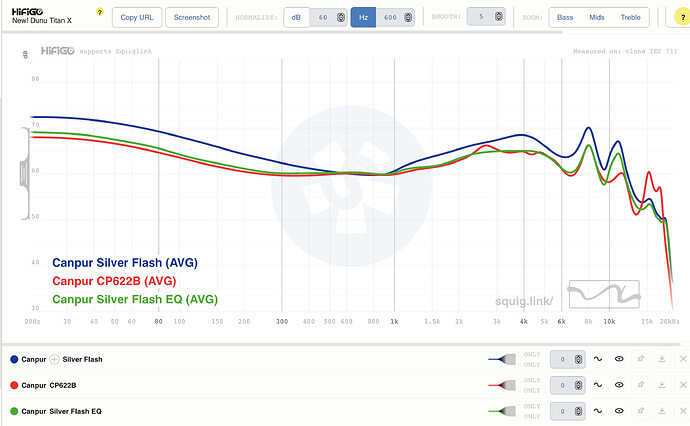Click the plus icon next to Silver Flash
Screen dimensions: 690x426
coord(55,358)
